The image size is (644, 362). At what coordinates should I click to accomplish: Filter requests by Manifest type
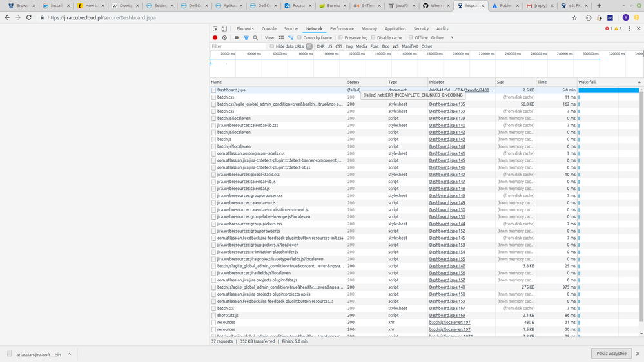(410, 46)
